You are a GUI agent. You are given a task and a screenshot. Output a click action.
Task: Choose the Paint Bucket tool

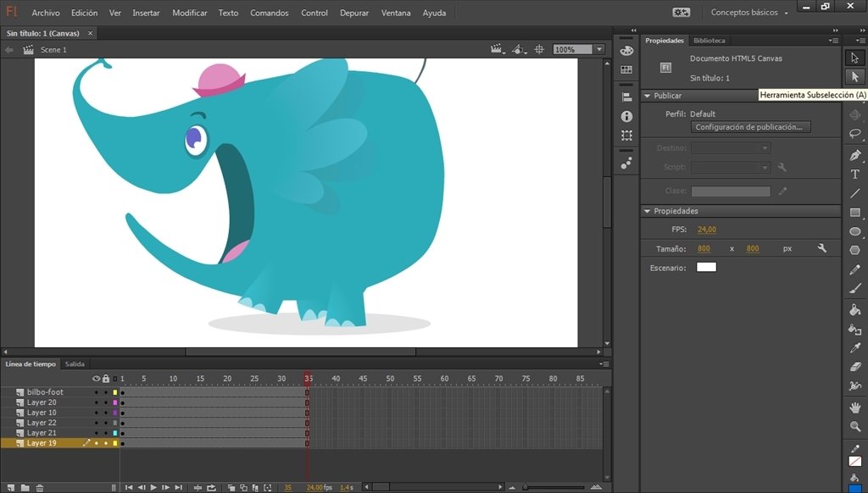pyautogui.click(x=854, y=309)
